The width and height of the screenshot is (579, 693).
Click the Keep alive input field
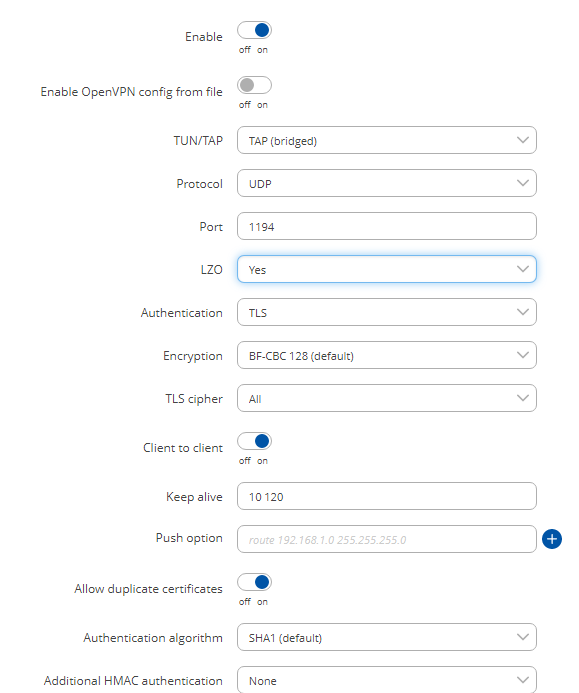pos(387,496)
